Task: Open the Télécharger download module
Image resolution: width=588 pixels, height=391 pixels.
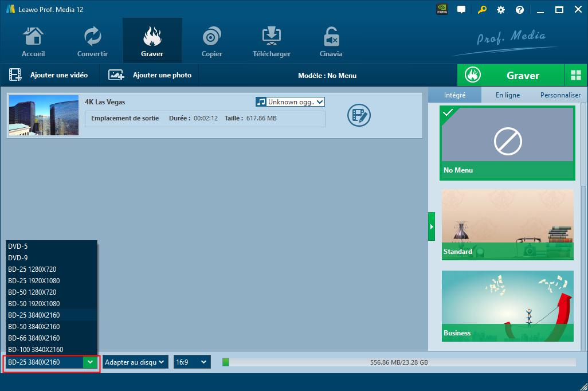Action: (x=272, y=42)
